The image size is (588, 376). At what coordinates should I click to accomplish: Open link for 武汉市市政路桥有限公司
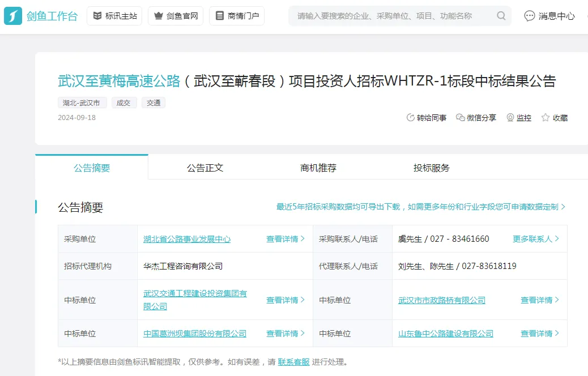(x=442, y=300)
